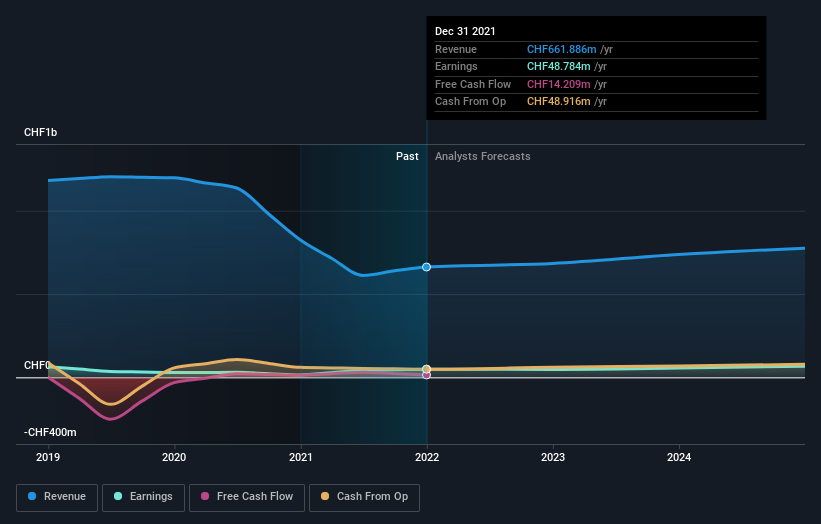The image size is (821, 524).
Task: Click the CHF48.916m cash from op value
Action: coord(558,102)
